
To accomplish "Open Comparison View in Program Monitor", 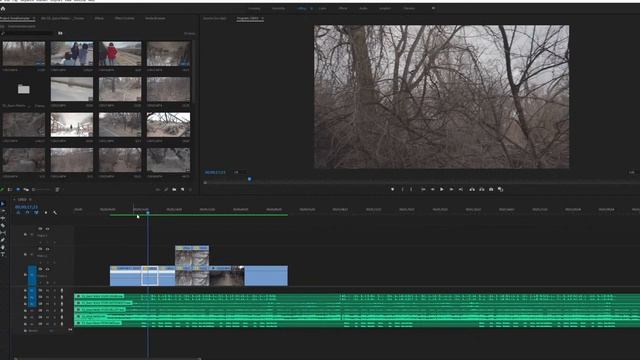I will [x=500, y=189].
